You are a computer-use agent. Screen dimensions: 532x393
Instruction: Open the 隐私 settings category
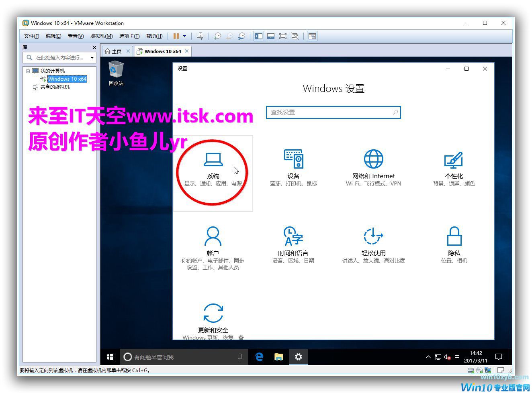click(454, 245)
